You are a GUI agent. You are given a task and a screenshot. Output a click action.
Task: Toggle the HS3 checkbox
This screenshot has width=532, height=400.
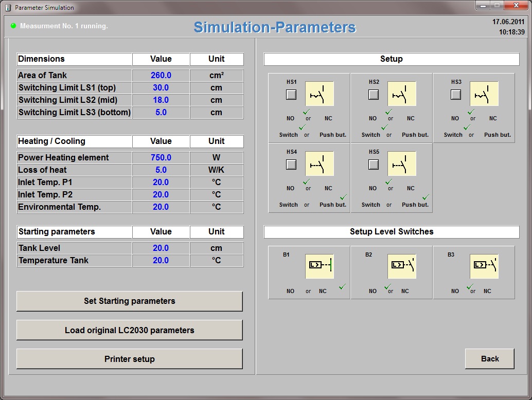click(x=456, y=94)
